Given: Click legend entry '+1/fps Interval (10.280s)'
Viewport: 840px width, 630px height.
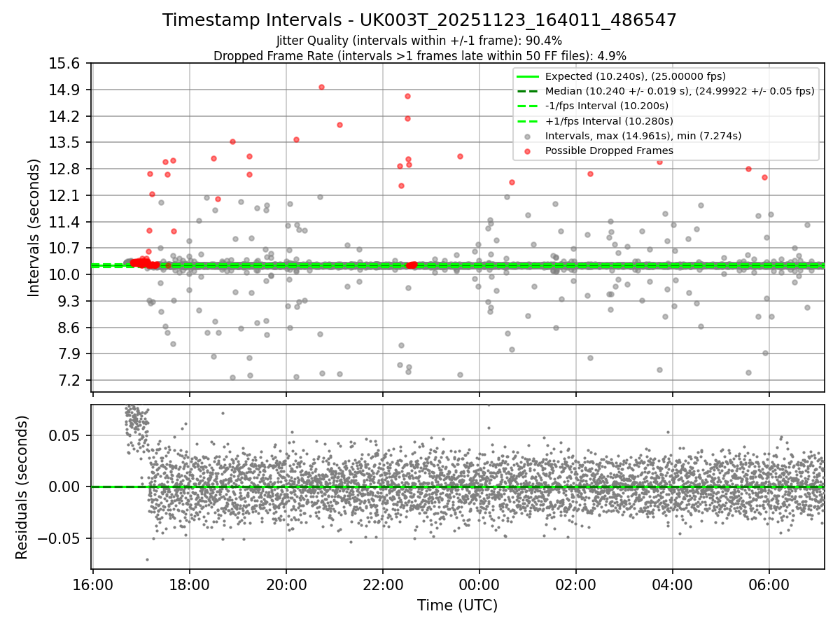Looking at the screenshot, I should point(608,120).
